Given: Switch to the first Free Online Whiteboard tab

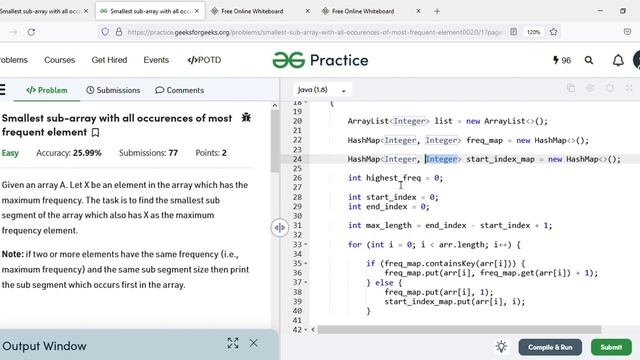Looking at the screenshot, I should (x=260, y=11).
